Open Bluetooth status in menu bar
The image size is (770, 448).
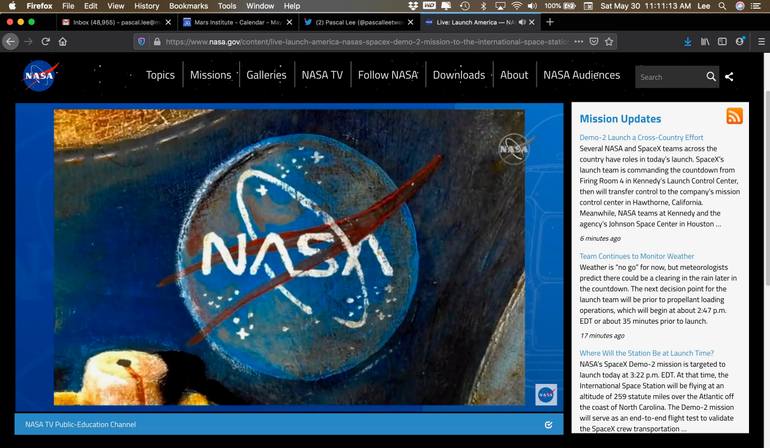[x=483, y=6]
